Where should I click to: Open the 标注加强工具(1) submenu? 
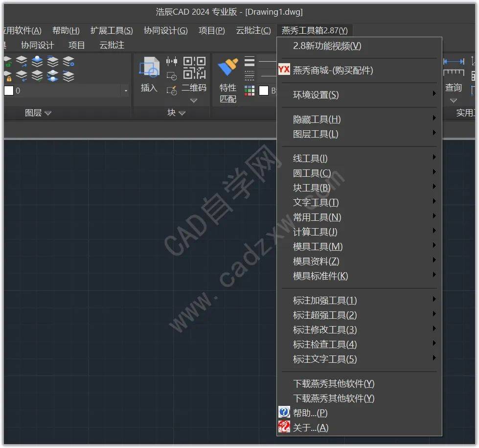(359, 300)
